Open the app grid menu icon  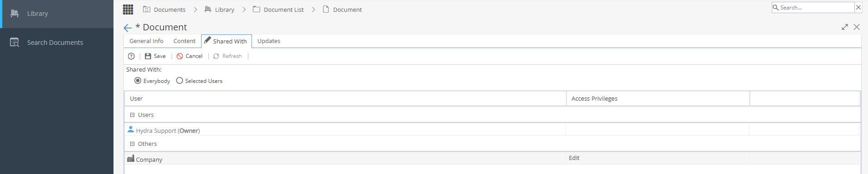(x=128, y=9)
